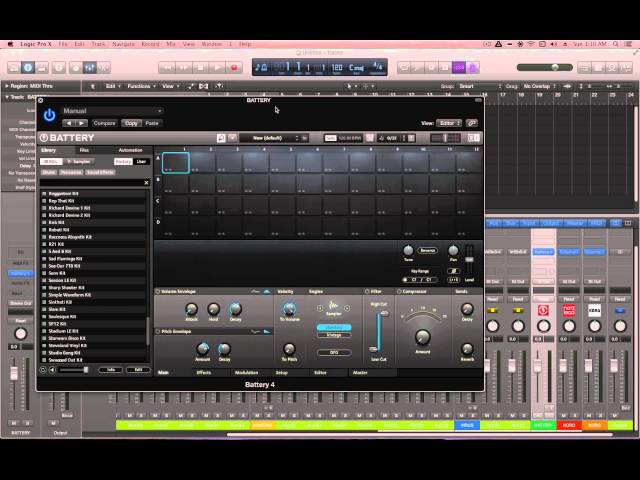Click the Info button below kit list
Viewport: 640px width, 480px height.
pyautogui.click(x=111, y=370)
